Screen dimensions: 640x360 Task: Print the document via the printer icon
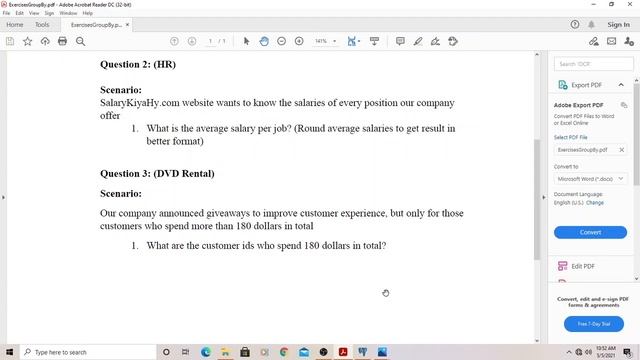pos(62,41)
